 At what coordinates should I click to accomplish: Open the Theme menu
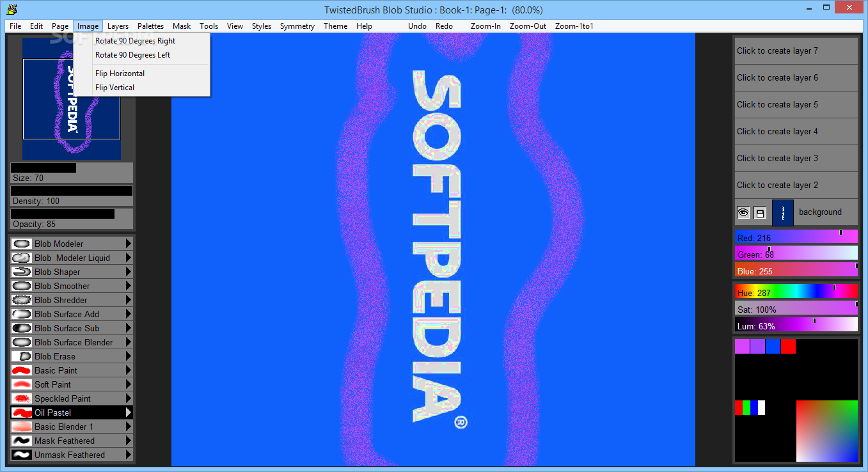point(335,26)
